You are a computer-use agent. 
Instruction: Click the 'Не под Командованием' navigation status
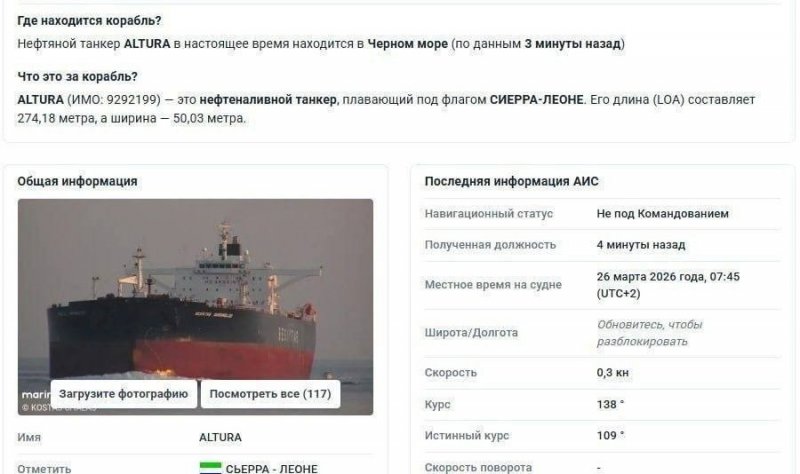[662, 213]
